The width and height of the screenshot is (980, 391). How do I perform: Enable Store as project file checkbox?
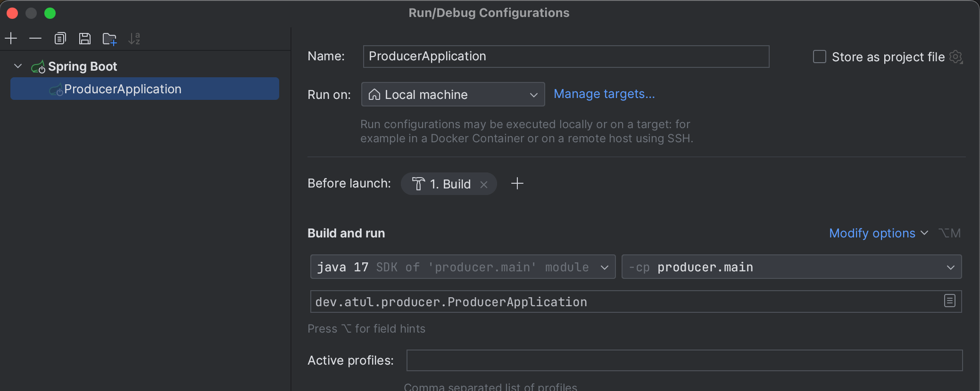click(x=820, y=57)
